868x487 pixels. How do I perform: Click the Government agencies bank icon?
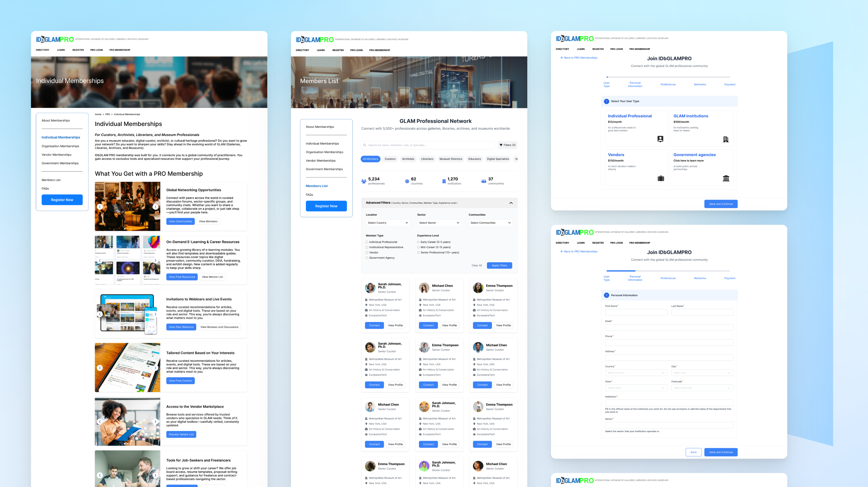tap(726, 178)
